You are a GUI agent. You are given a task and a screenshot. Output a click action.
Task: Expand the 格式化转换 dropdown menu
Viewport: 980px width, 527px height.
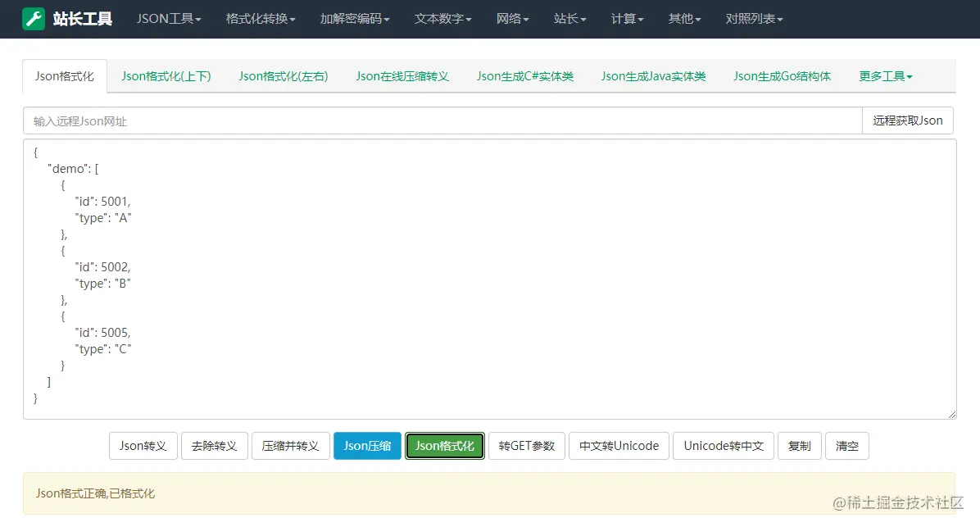click(261, 19)
